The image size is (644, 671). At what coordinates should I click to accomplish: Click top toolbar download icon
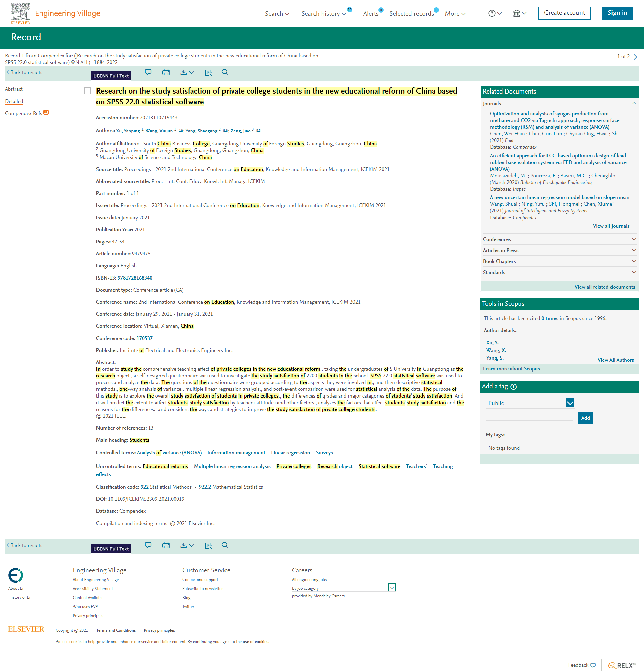click(184, 72)
